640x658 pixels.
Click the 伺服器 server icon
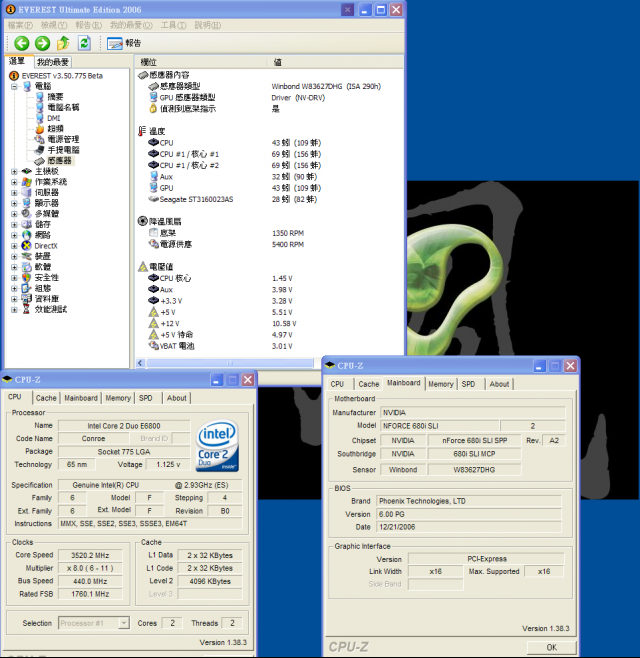[x=26, y=193]
